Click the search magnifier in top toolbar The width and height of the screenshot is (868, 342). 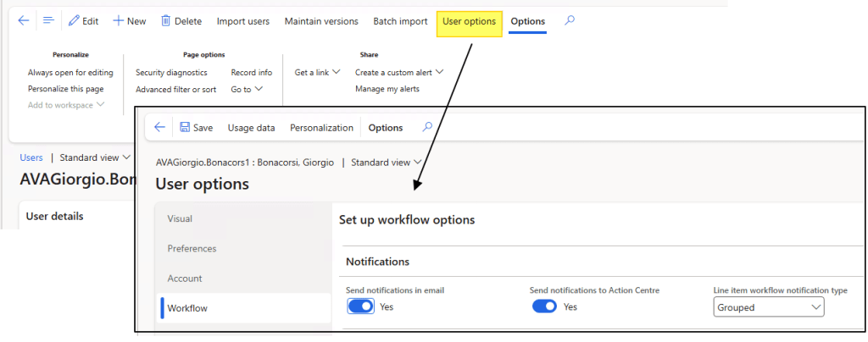[569, 21]
